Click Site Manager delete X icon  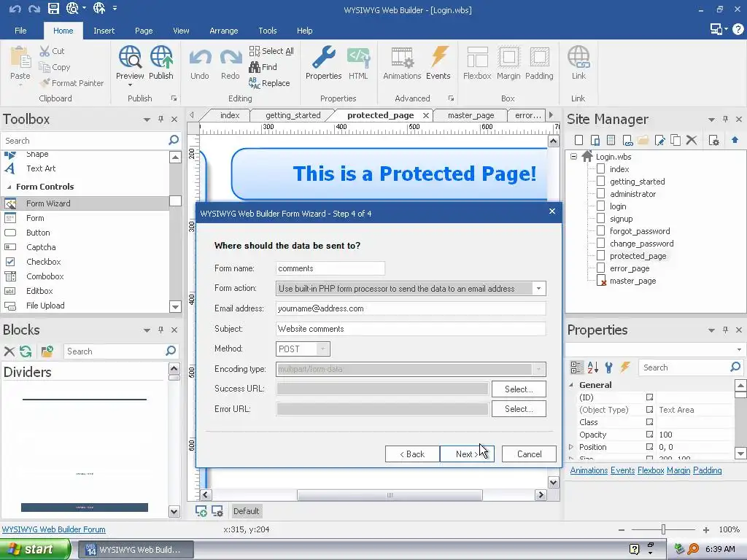point(692,140)
